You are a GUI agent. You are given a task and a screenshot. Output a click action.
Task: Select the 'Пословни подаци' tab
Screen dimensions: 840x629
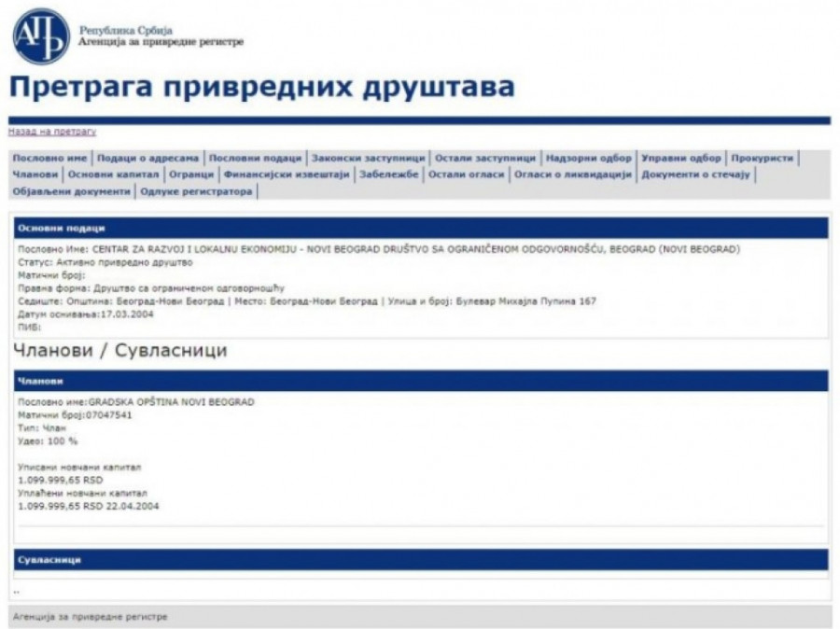pos(255,158)
